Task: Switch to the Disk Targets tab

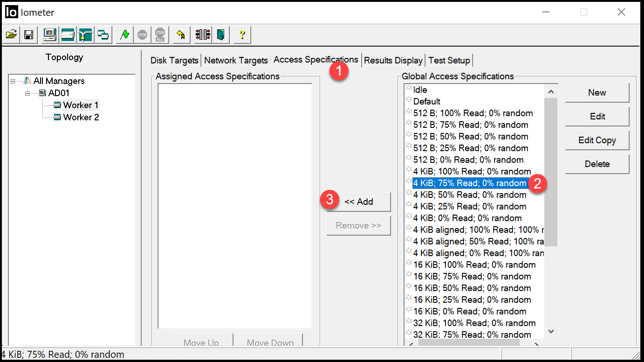Action: click(174, 61)
